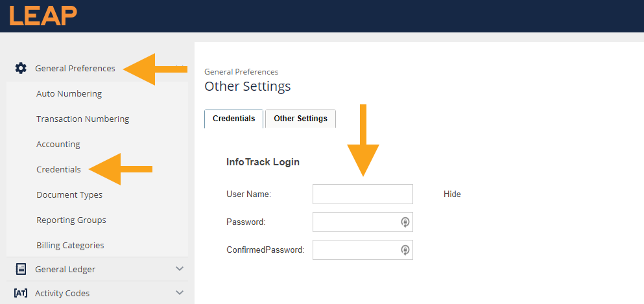Choose Reporting Groups from the sidebar
The height and width of the screenshot is (304, 644).
click(71, 220)
